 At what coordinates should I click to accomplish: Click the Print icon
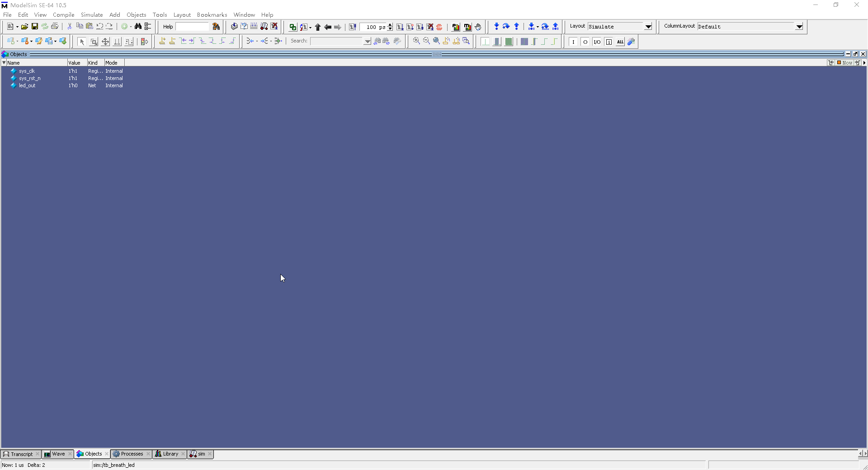pos(55,27)
